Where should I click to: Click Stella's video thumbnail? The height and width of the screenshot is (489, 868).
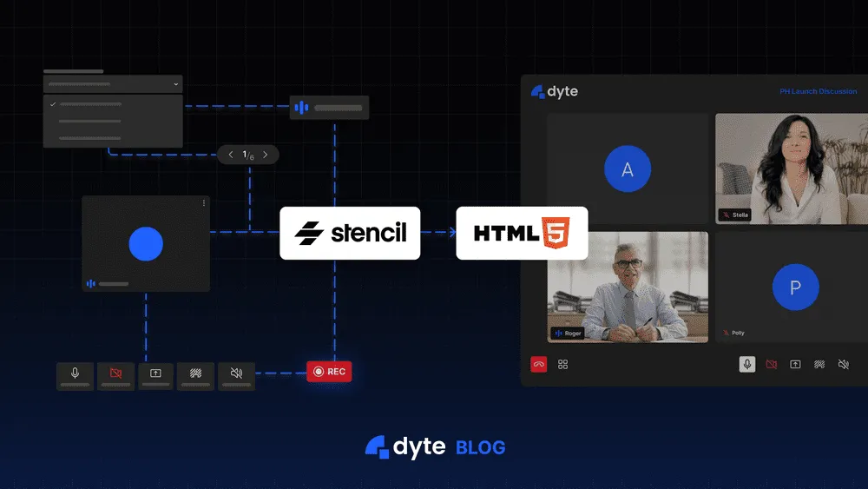pyautogui.click(x=792, y=169)
